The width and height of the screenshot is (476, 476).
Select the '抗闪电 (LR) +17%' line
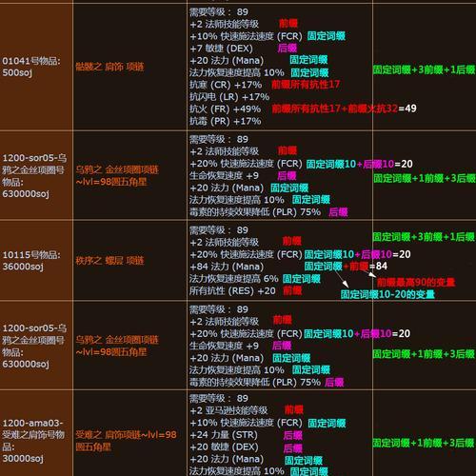[229, 97]
